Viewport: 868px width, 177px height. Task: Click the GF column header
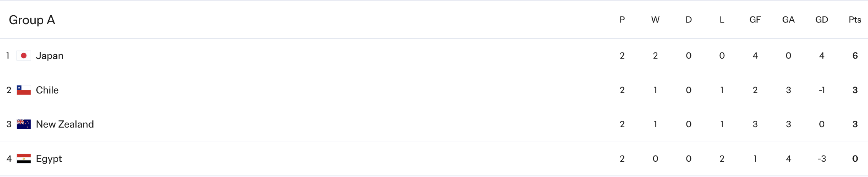coord(755,20)
